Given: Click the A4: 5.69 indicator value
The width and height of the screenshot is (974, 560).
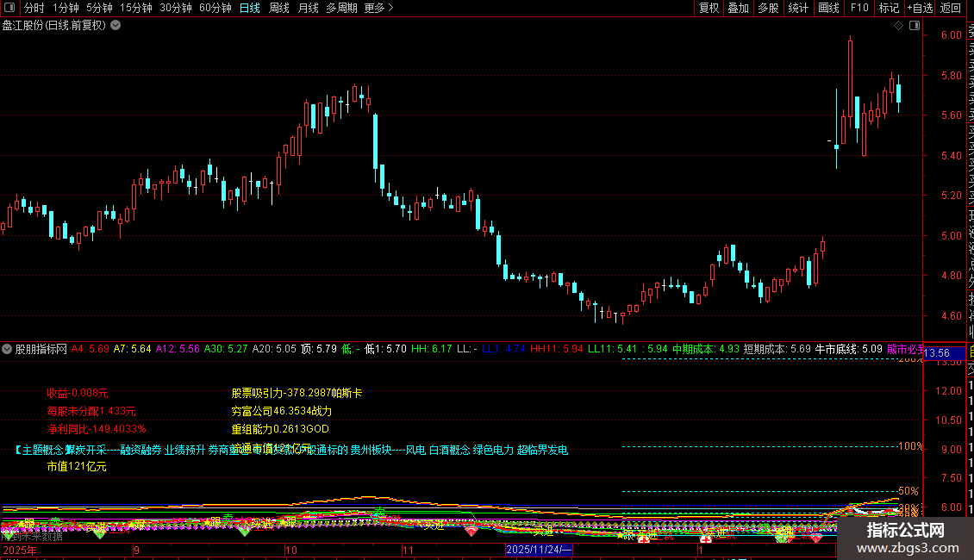Looking at the screenshot, I should (x=90, y=349).
